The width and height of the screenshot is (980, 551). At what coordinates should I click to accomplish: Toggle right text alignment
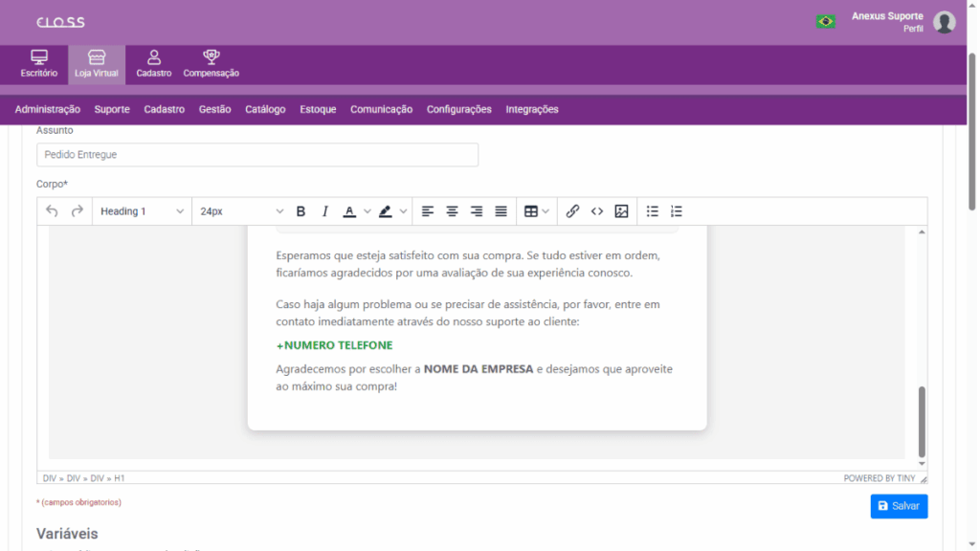coord(477,211)
